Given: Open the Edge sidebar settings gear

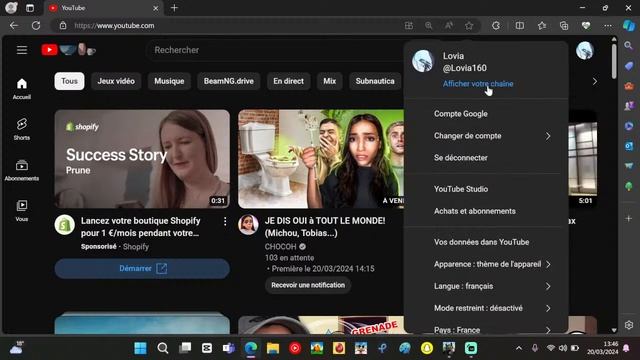Looking at the screenshot, I should tap(629, 325).
